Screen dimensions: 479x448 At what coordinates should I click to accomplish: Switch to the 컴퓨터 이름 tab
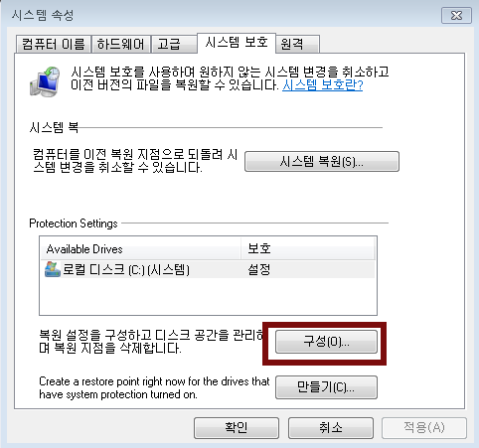pyautogui.click(x=54, y=44)
